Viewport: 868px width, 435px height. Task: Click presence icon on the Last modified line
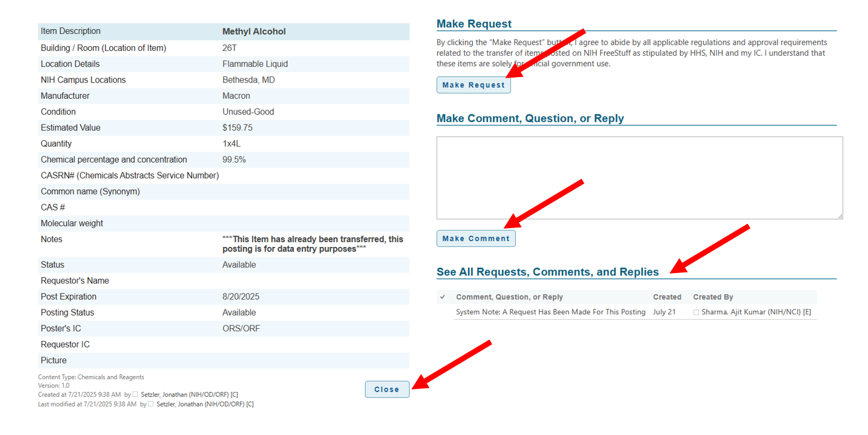150,404
